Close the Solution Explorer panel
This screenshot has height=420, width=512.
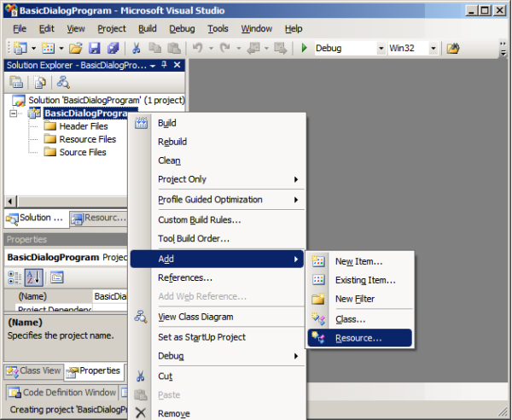(177, 65)
